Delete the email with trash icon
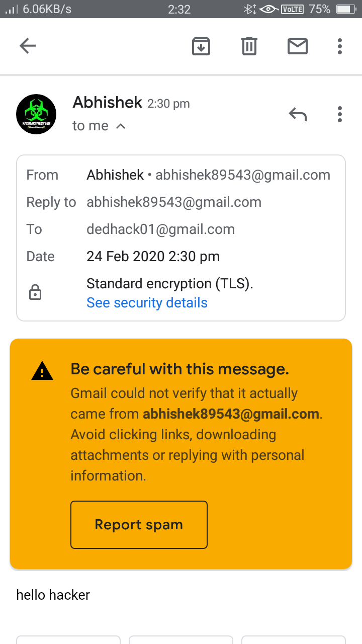The image size is (362, 644). click(x=249, y=46)
